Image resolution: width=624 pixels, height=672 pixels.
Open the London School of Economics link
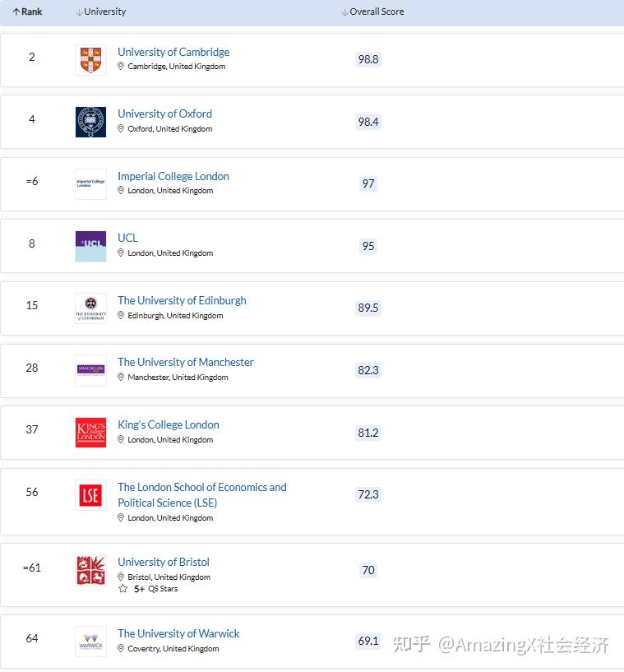click(202, 495)
